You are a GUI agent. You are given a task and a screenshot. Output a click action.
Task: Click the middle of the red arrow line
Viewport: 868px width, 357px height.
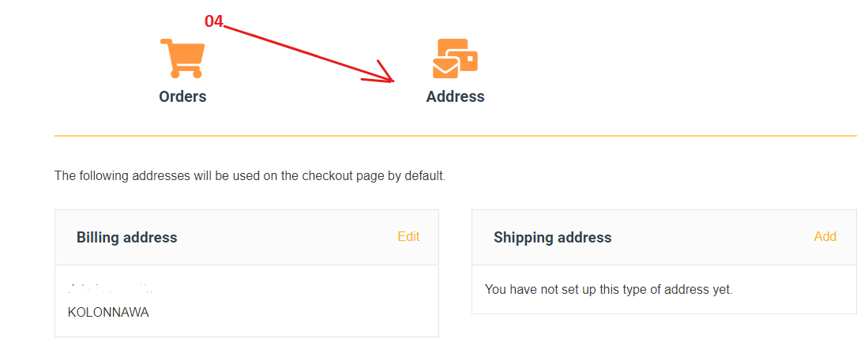[308, 52]
